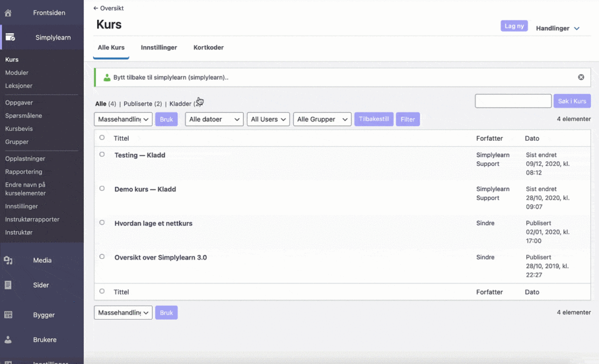Click the Simplylearn sidebar icon
Screen dimensions: 599x364
(x=10, y=37)
